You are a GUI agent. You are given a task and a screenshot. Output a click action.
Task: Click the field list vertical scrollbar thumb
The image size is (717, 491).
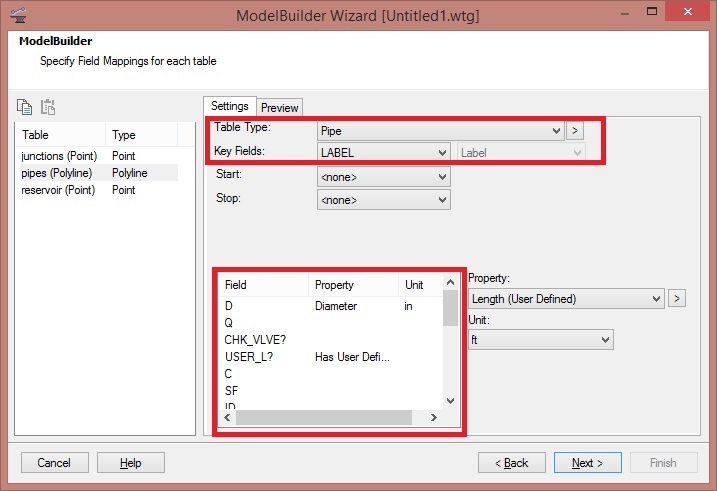(450, 308)
